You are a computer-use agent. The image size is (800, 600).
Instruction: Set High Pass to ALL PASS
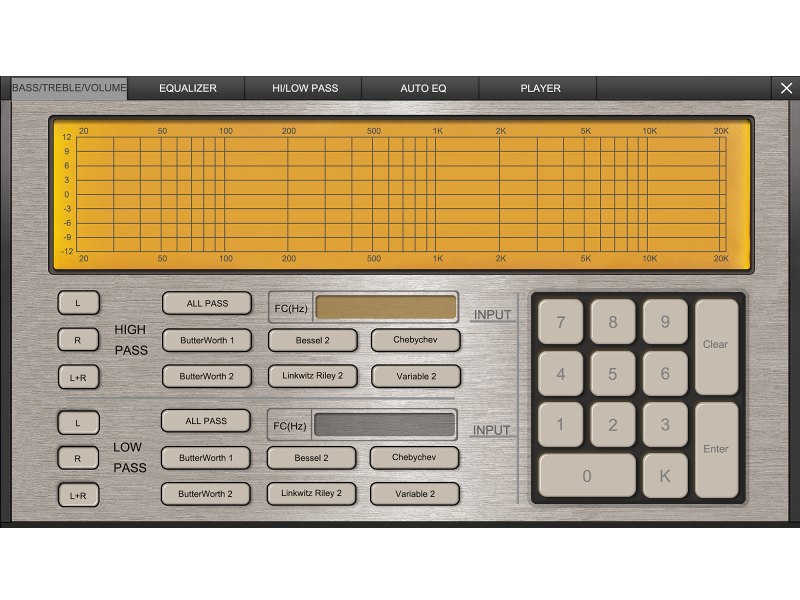coord(206,303)
